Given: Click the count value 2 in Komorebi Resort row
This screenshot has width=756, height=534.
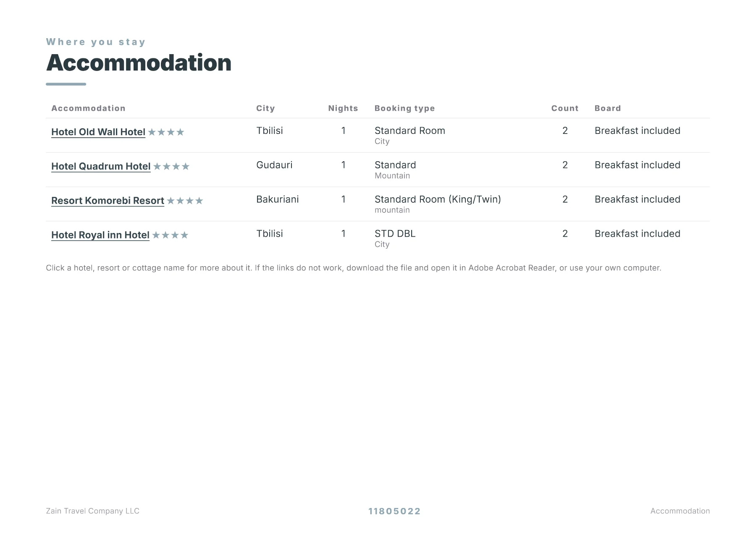Looking at the screenshot, I should (565, 199).
